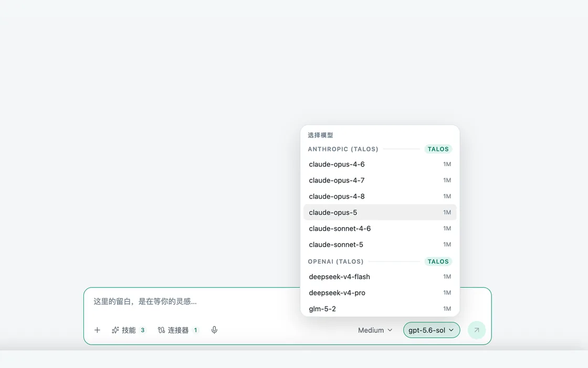Select claude-opus-5 model

380,212
